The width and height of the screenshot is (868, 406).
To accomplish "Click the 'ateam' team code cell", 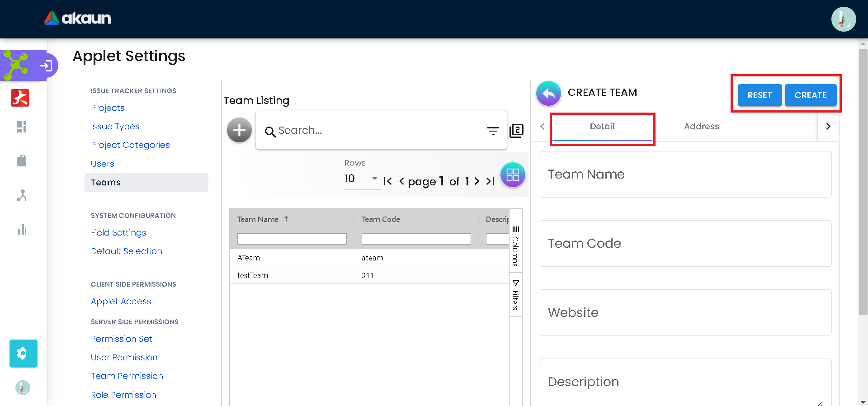I will (373, 258).
